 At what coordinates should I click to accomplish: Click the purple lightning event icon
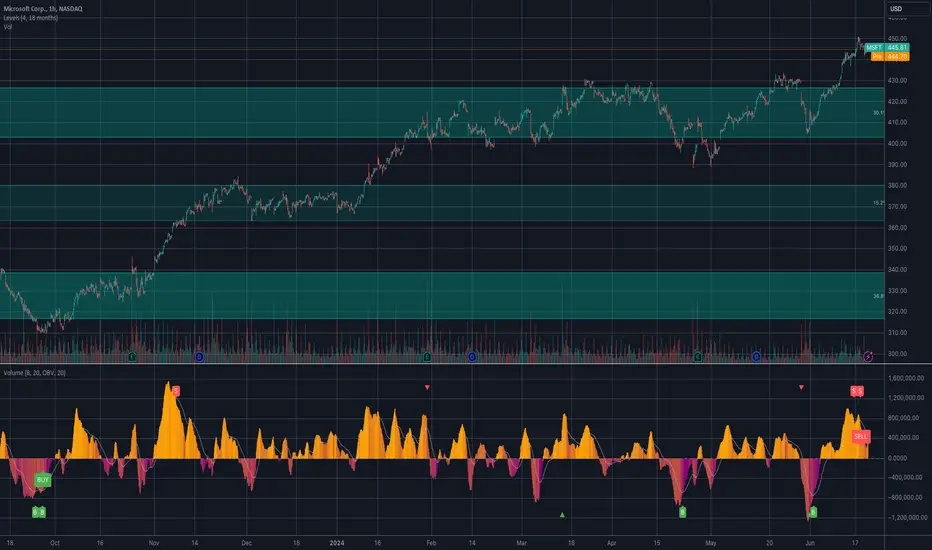pyautogui.click(x=868, y=357)
